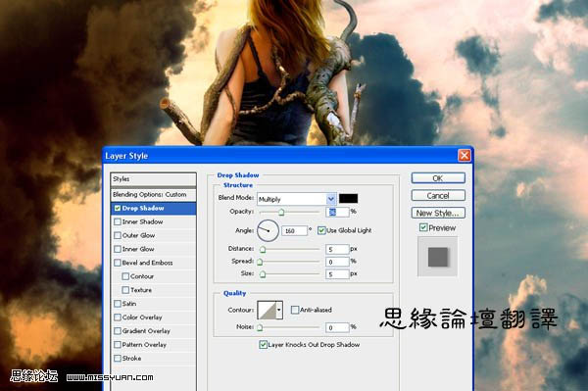Uncheck the Drop Shadow effect checkbox
Image resolution: width=588 pixels, height=391 pixels.
(x=118, y=208)
